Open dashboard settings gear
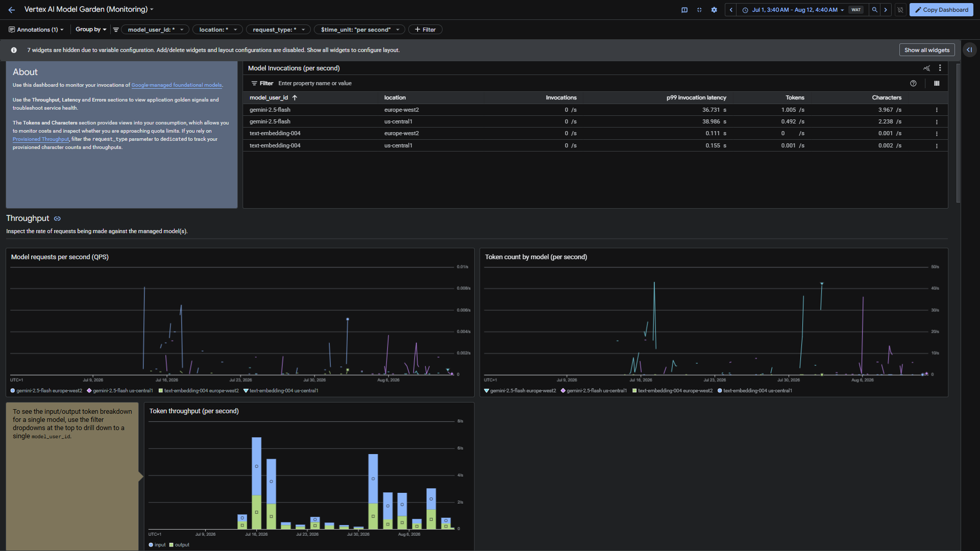Viewport: 980px width, 551px height. click(x=714, y=10)
